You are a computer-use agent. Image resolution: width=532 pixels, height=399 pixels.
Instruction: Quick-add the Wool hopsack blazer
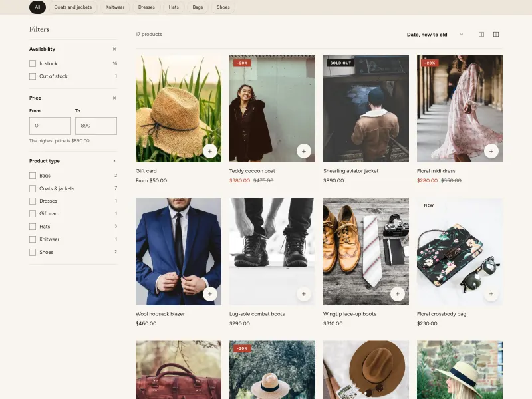(x=210, y=294)
